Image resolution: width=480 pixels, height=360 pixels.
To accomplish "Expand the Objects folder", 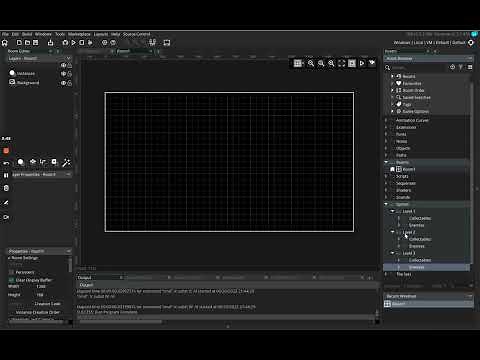I will 386,148.
